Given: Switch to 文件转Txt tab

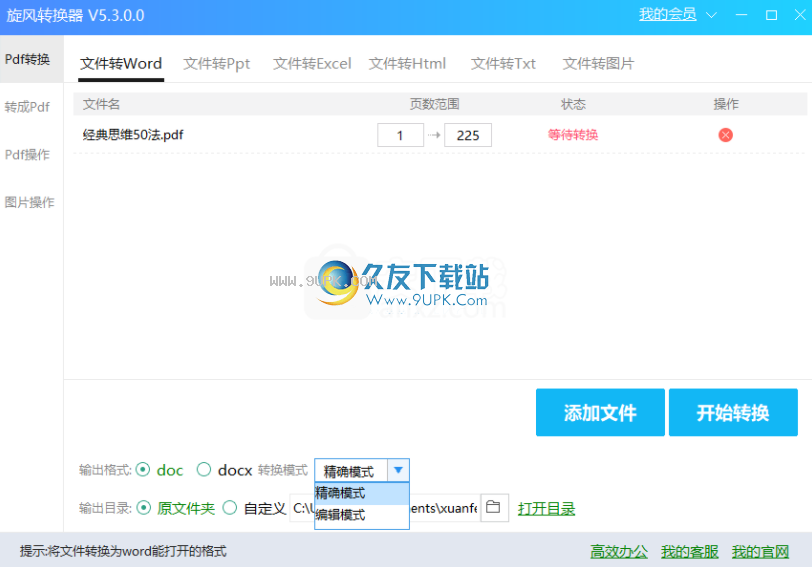Looking at the screenshot, I should tap(503, 64).
